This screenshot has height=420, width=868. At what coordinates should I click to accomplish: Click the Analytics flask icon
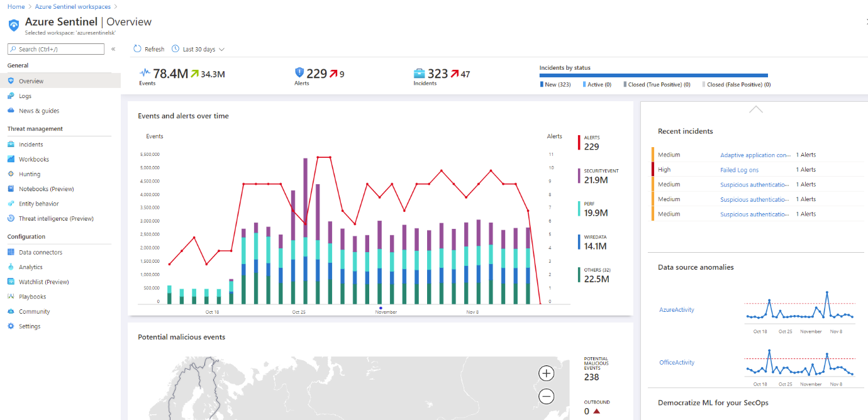click(11, 267)
